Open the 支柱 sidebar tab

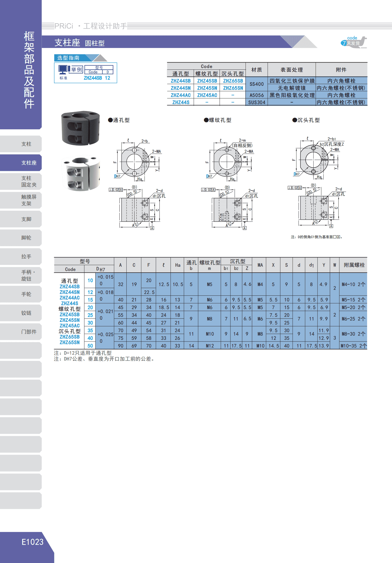pyautogui.click(x=21, y=144)
